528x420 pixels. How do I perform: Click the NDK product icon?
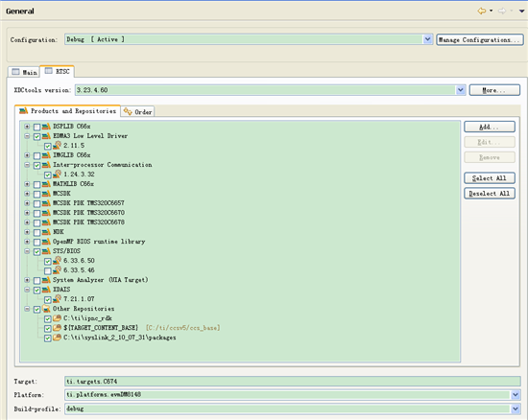pos(46,232)
